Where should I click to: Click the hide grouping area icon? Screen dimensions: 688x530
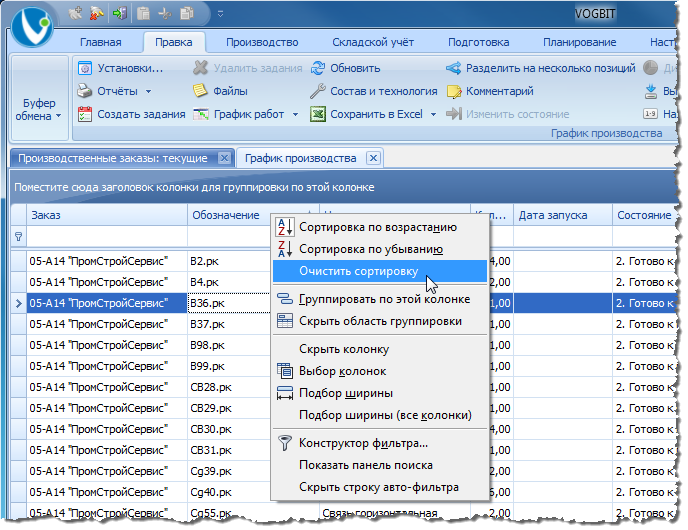point(285,321)
